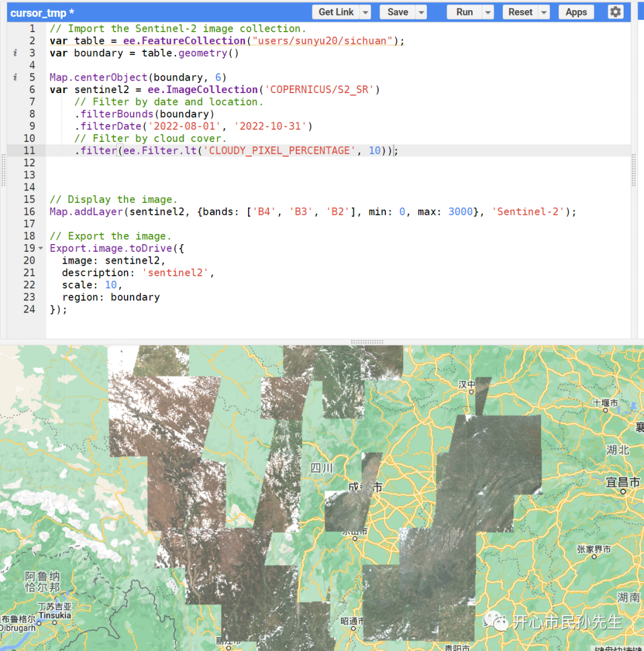
Task: Select the 张家界市 city marker on map
Action: coord(594,556)
